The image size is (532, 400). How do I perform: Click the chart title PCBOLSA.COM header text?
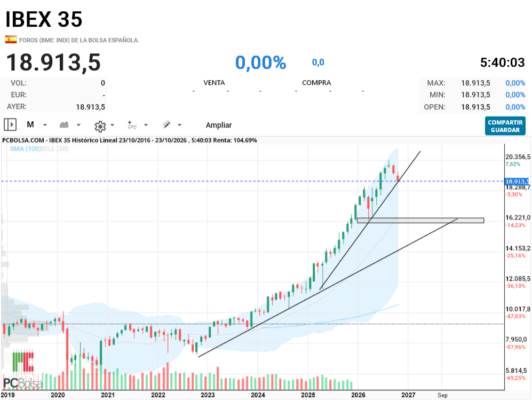[x=130, y=140]
